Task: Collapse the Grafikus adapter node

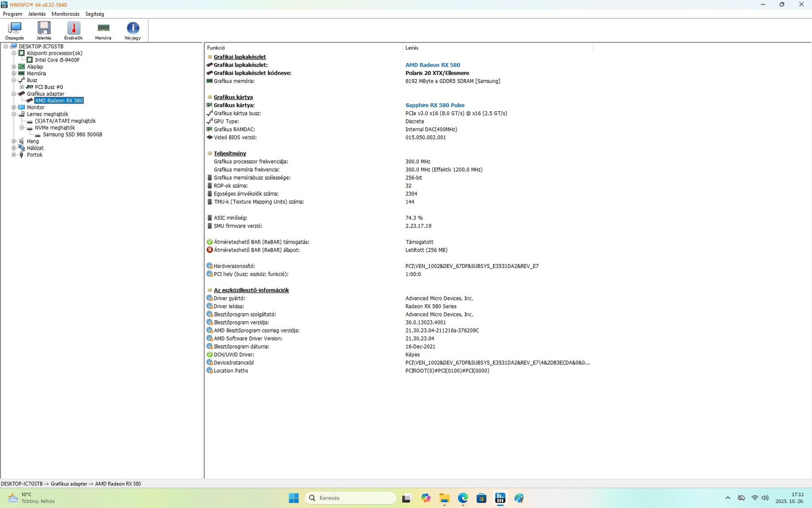Action: tap(14, 94)
